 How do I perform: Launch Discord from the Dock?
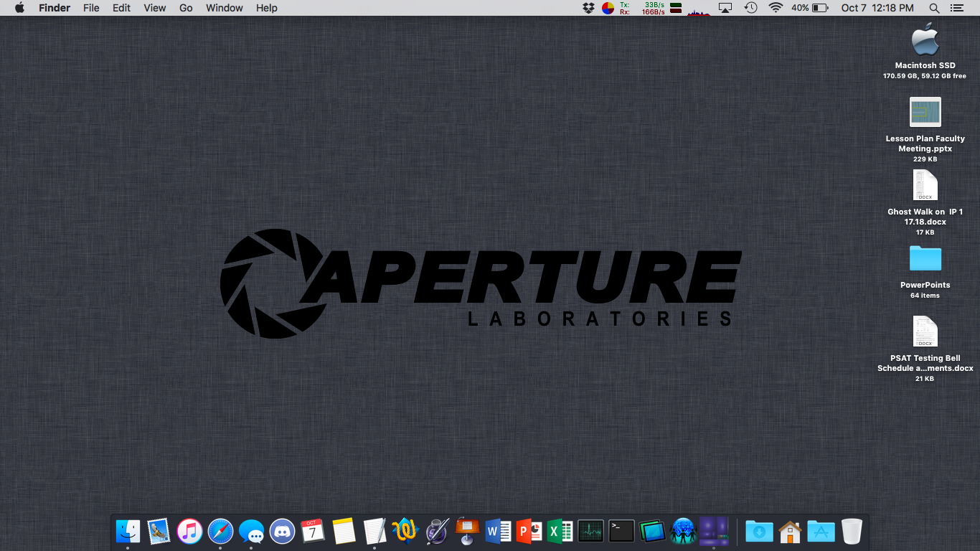click(282, 531)
